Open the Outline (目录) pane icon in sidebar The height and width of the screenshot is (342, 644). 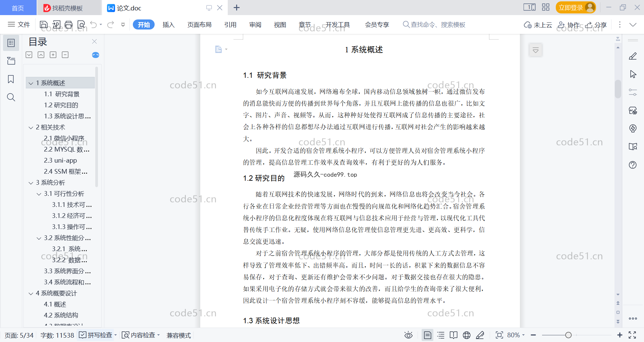pos(11,43)
